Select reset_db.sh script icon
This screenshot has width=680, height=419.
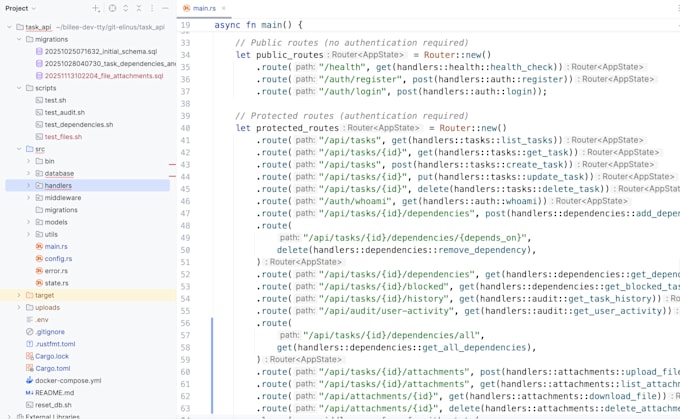coord(29,405)
